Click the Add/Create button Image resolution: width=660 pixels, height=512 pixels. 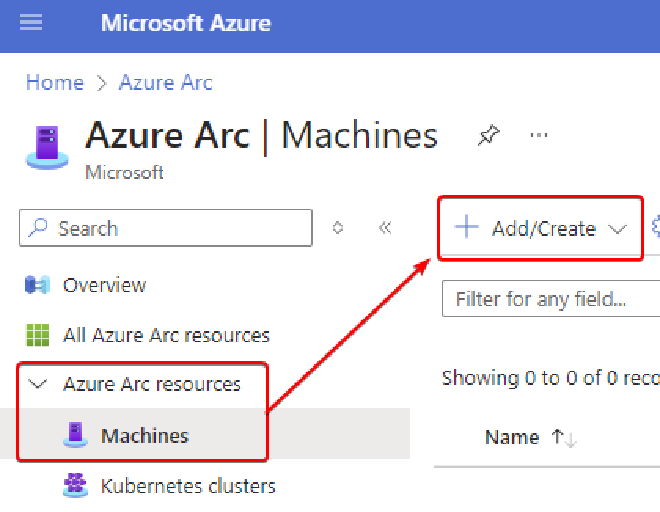[540, 228]
